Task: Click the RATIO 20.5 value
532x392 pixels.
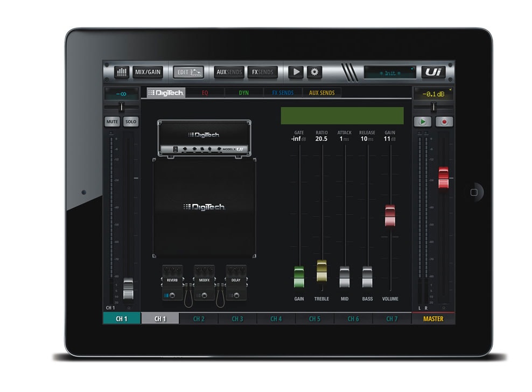Action: click(x=321, y=139)
